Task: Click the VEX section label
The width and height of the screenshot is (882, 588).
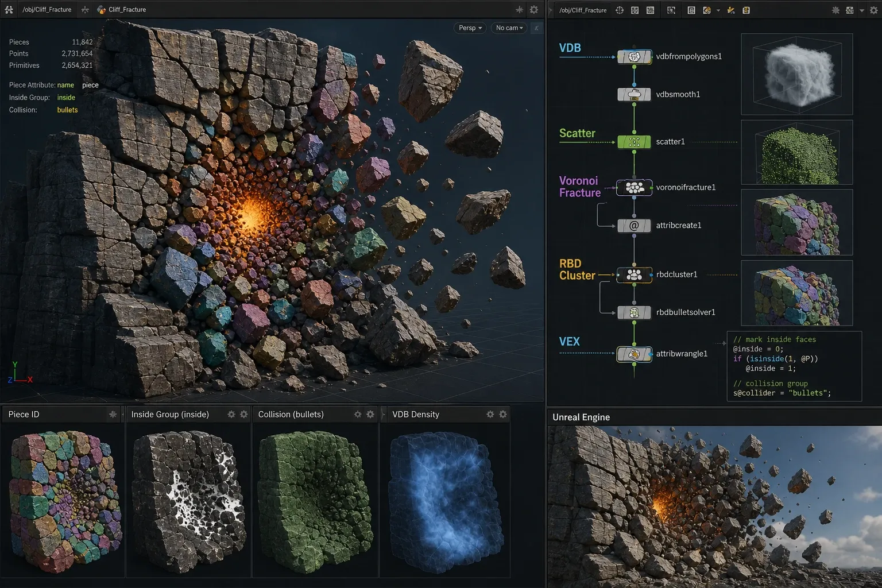Action: (570, 342)
